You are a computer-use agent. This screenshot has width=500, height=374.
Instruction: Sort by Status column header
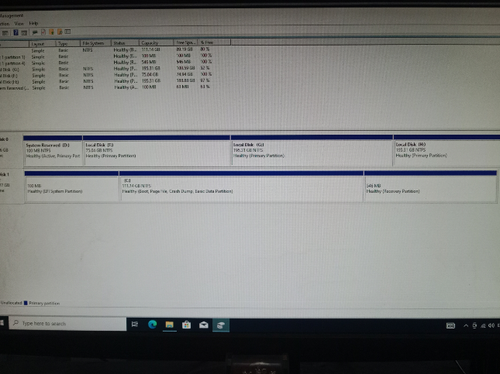coord(125,43)
